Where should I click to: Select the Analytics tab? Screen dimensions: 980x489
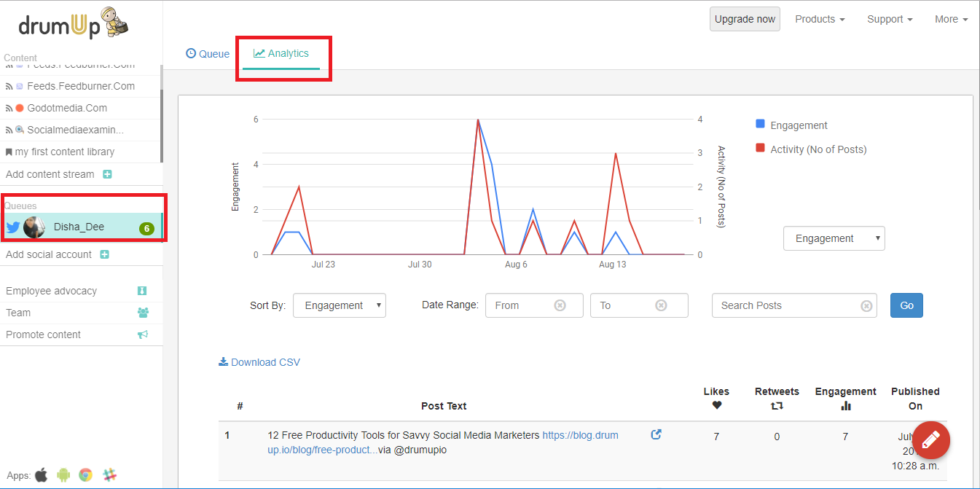coord(281,54)
